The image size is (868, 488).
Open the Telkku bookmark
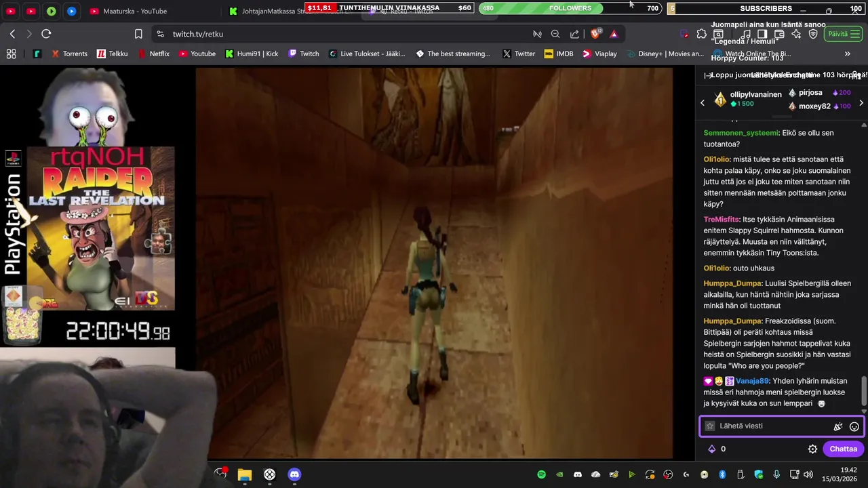[113, 54]
